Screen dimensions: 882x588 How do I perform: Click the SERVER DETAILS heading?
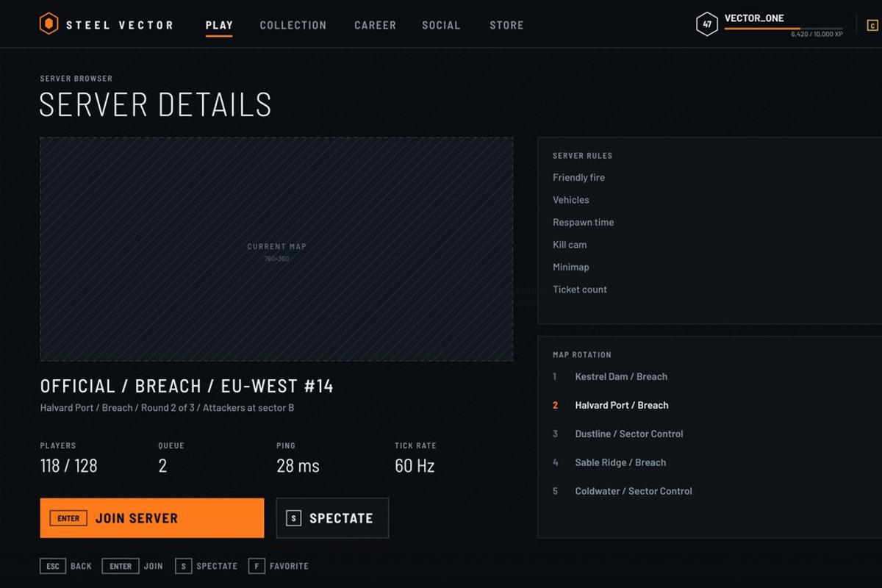click(x=156, y=105)
